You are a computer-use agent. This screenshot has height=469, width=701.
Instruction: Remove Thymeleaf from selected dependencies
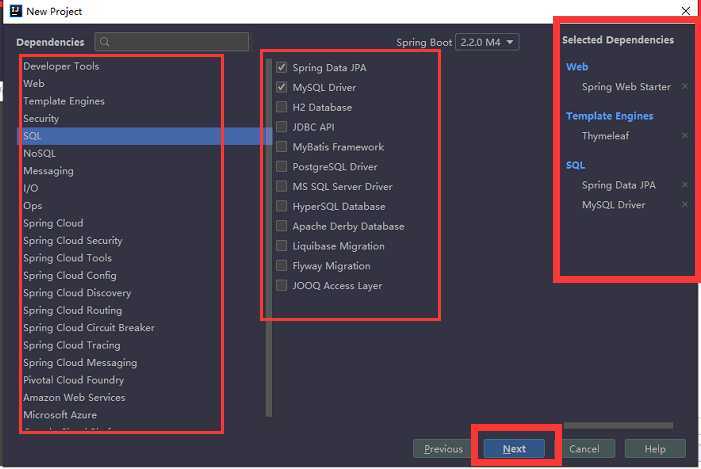684,135
